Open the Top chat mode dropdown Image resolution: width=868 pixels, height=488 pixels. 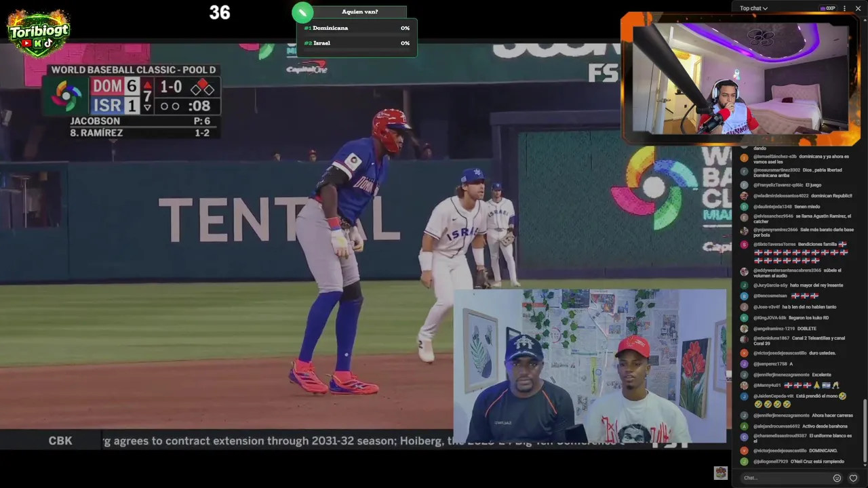[x=753, y=8]
